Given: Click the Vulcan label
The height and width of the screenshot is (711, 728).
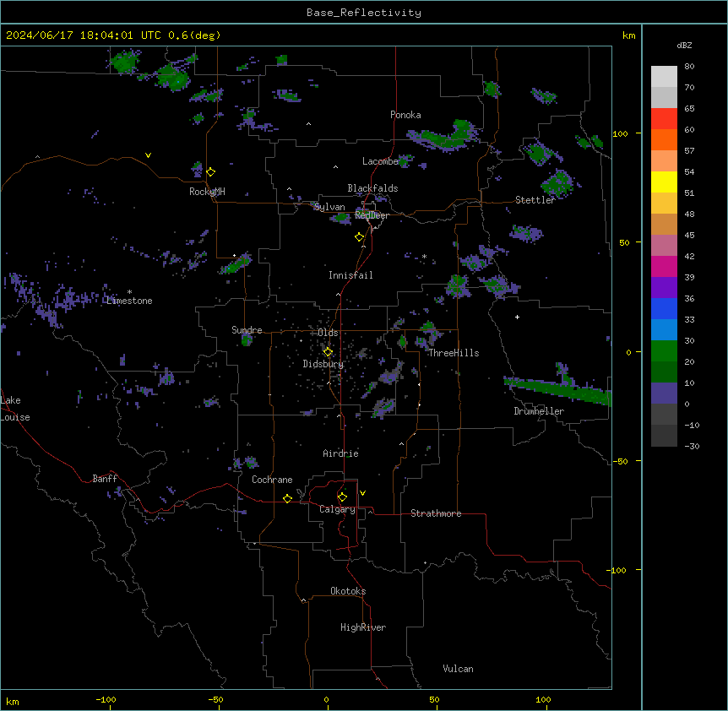Looking at the screenshot, I should click(x=458, y=669).
